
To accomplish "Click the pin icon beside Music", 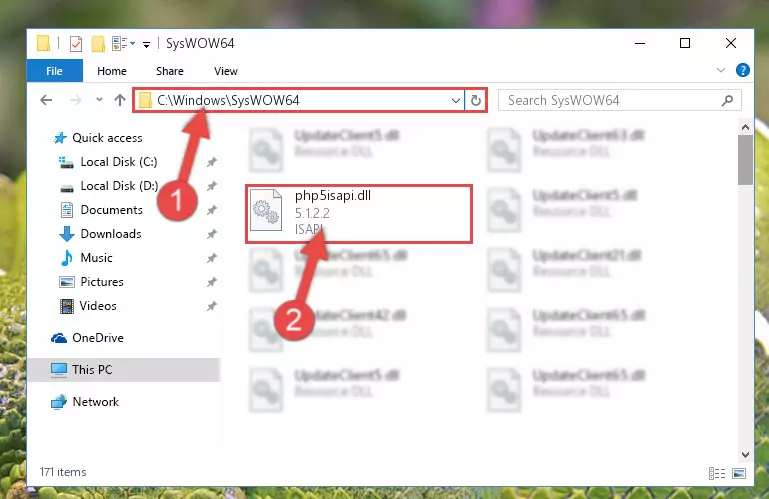I will pyautogui.click(x=211, y=258).
